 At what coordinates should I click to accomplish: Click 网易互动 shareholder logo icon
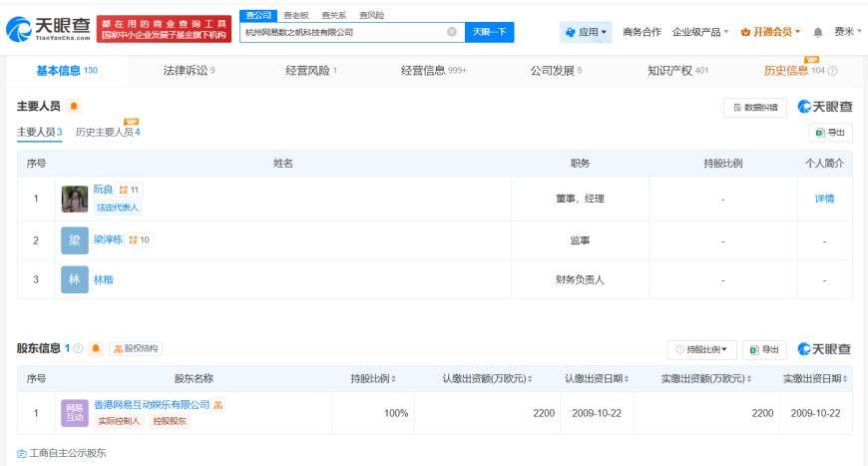[75, 413]
